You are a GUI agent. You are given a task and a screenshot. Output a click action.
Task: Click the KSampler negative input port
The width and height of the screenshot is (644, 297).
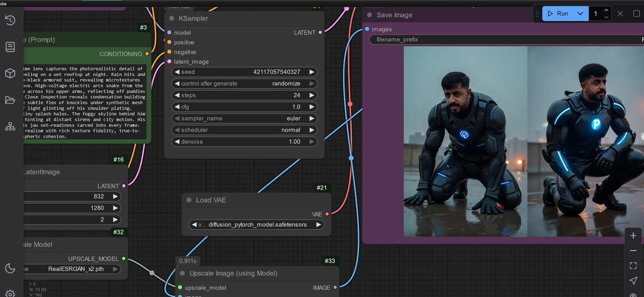click(169, 52)
